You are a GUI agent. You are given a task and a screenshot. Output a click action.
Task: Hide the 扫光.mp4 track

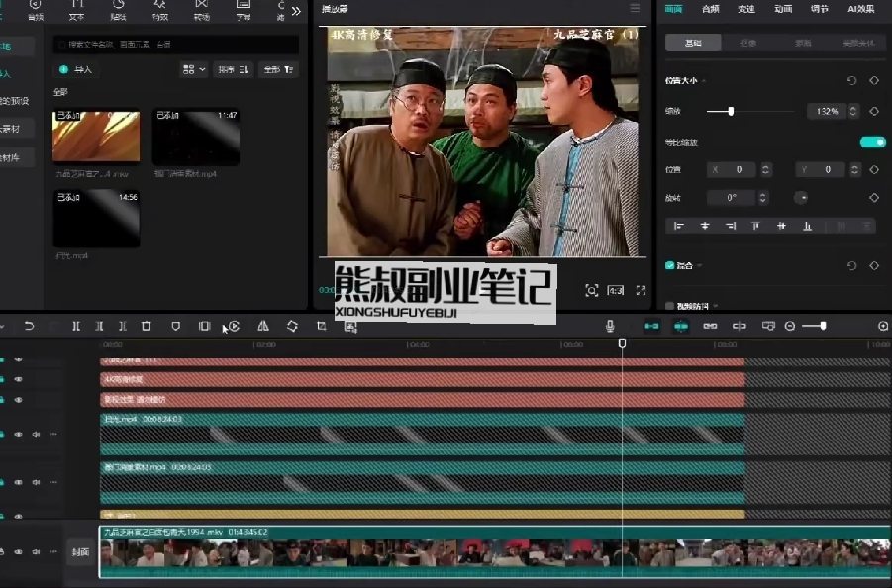click(18, 434)
